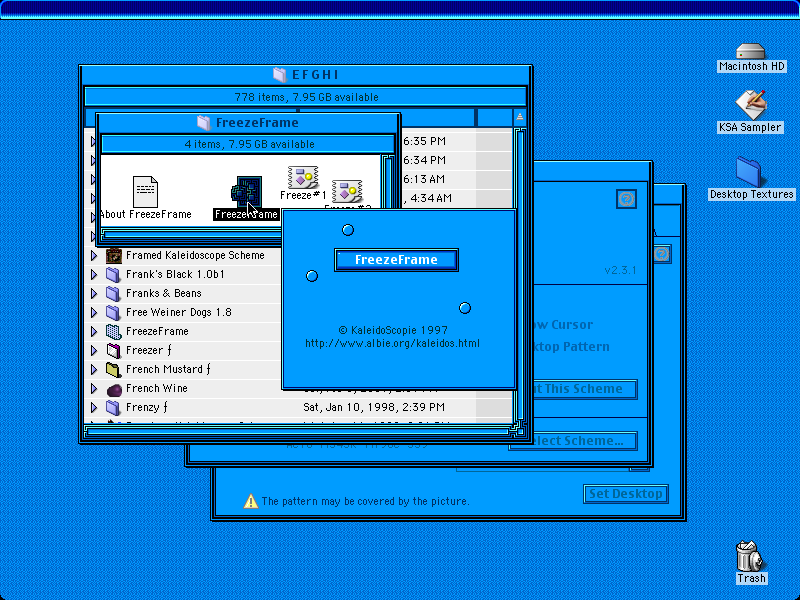Expand Framed Kaleidoscope Scheme disclosure triangle

[x=94, y=255]
